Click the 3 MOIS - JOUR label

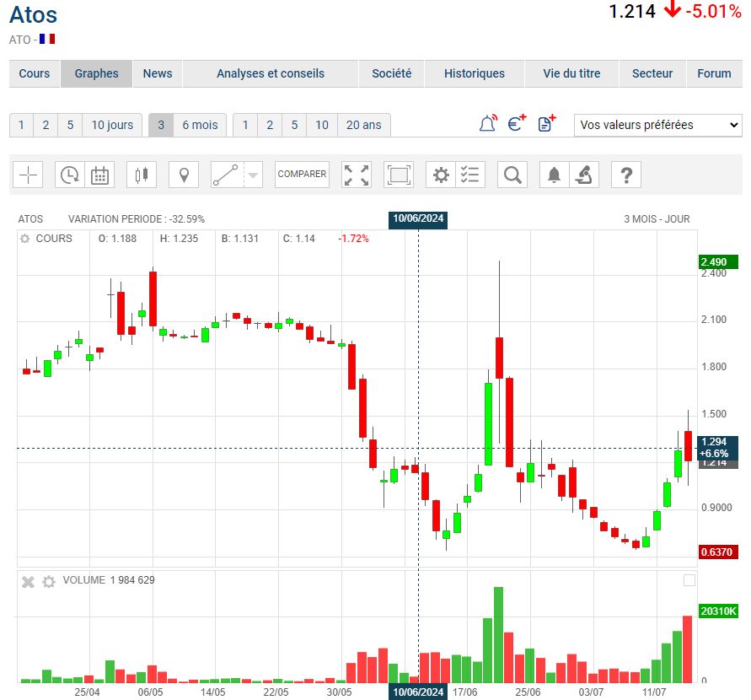(x=657, y=219)
